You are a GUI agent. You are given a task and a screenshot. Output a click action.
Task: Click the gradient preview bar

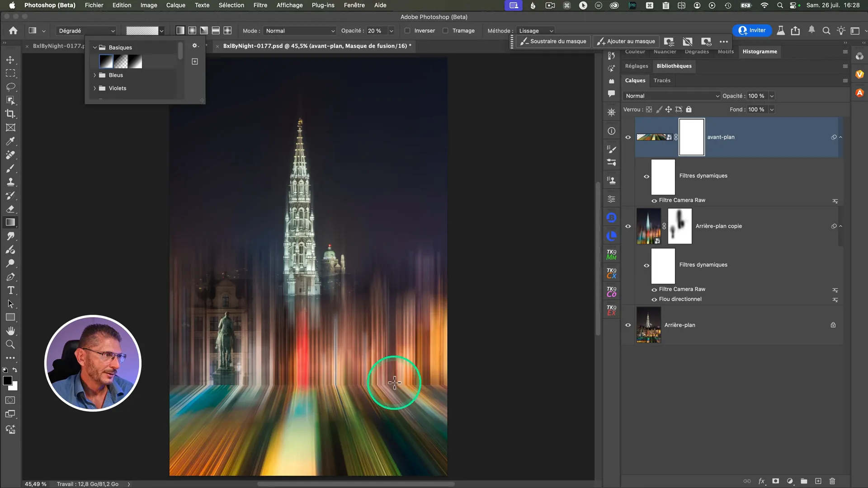(142, 31)
